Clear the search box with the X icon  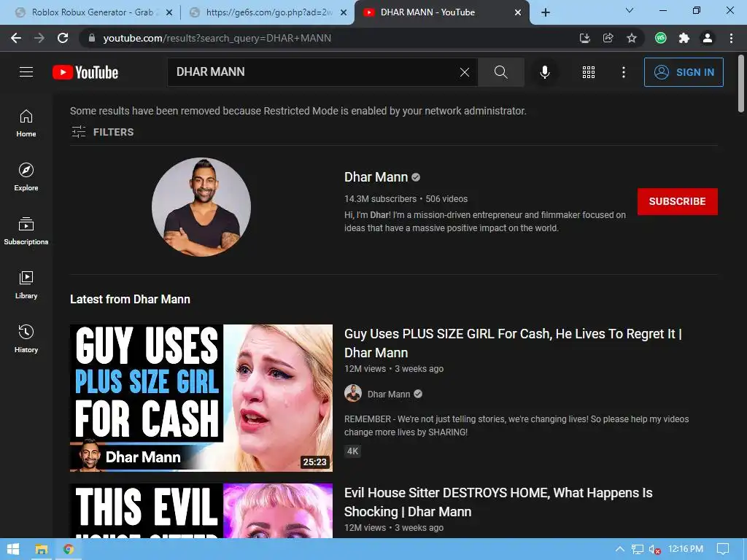pyautogui.click(x=465, y=72)
